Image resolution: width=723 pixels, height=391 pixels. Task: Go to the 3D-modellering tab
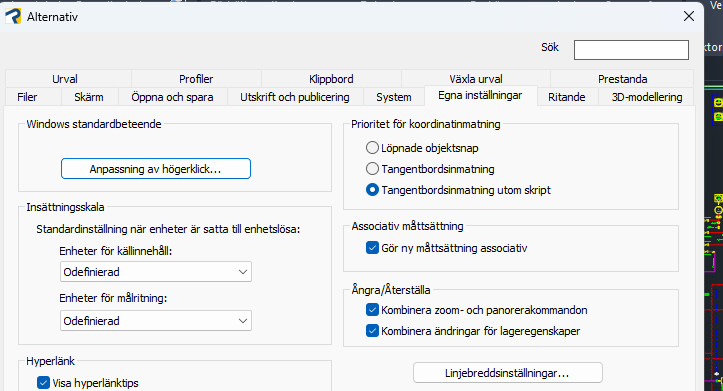(x=647, y=97)
